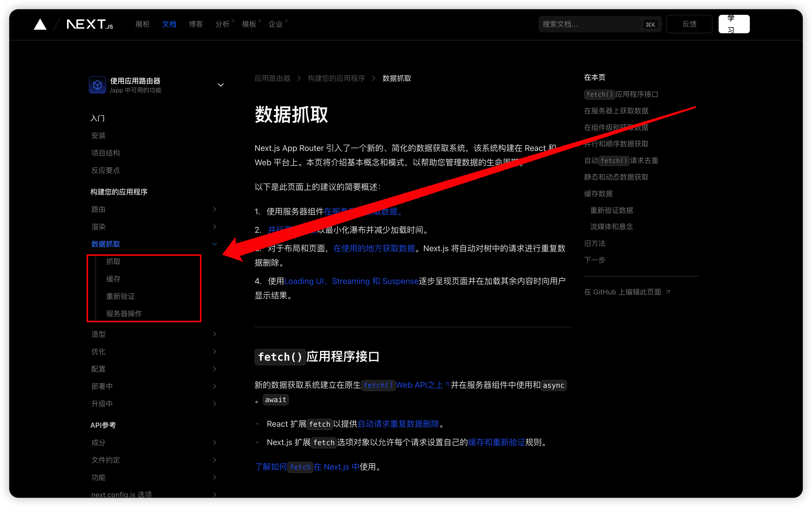Viewport: 812px width, 507px height.
Task: Click the 学习 button
Action: [734, 24]
